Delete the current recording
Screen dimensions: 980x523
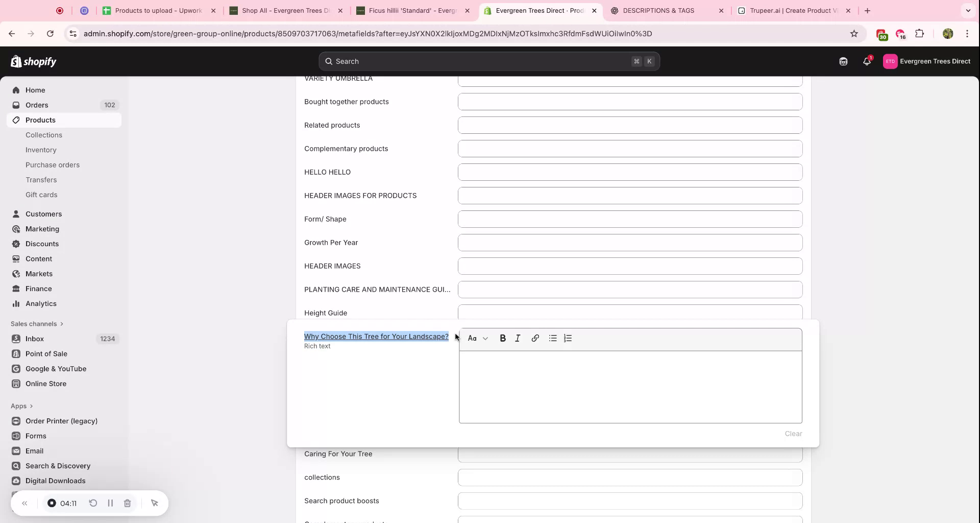click(127, 503)
